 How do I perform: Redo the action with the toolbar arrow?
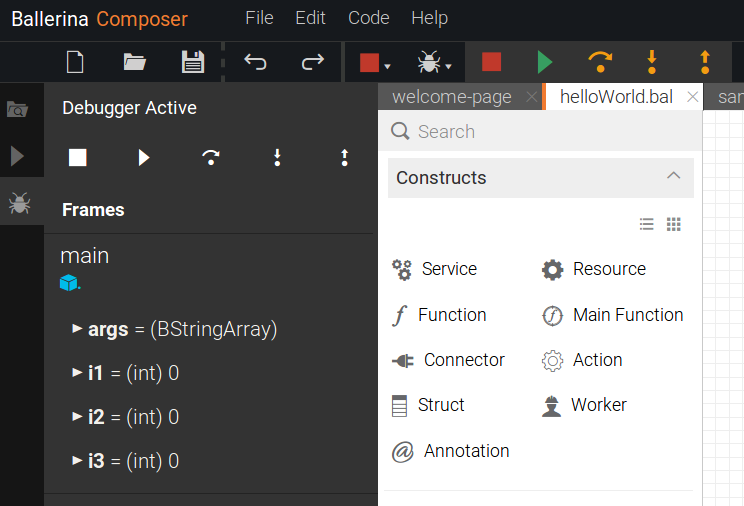313,62
